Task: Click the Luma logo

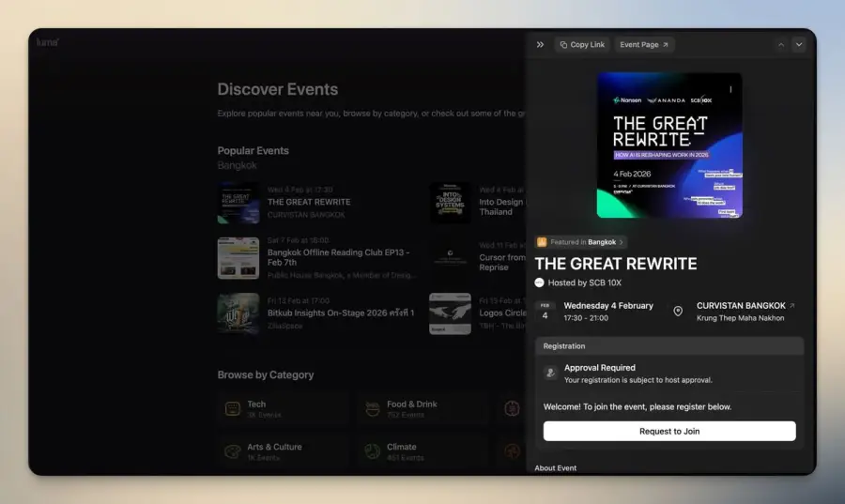Action: pyautogui.click(x=48, y=42)
